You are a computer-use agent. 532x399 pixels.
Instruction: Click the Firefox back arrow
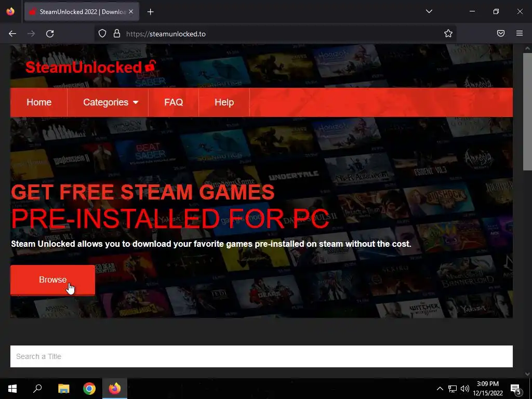12,34
